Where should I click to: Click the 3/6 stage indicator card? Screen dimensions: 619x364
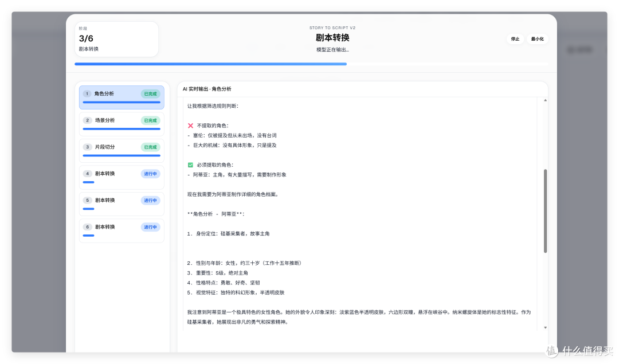click(116, 39)
